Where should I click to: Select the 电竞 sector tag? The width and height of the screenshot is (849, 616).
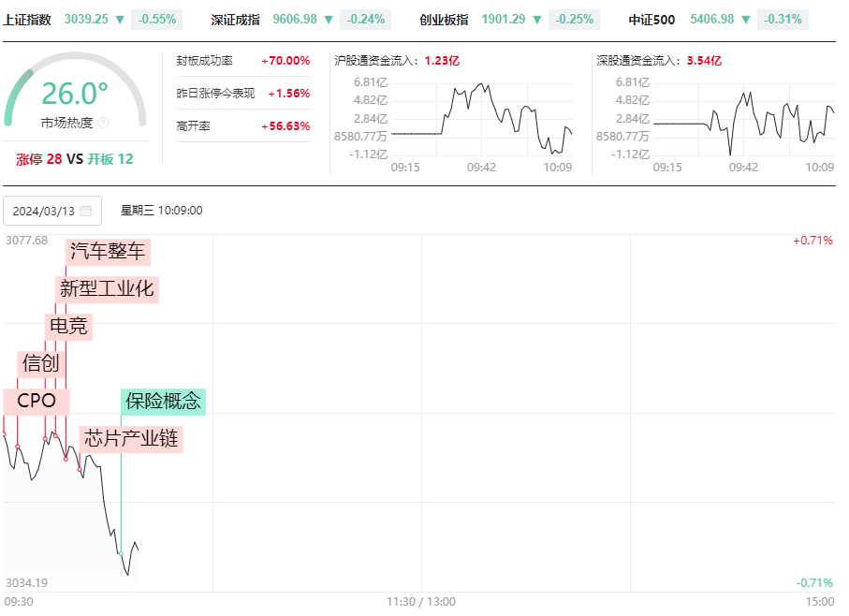pos(68,327)
